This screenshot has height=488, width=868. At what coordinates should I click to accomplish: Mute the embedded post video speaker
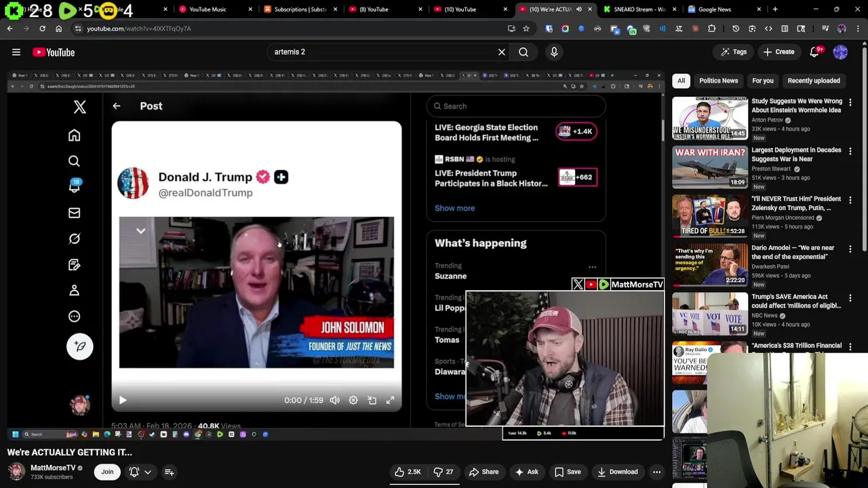[x=334, y=401]
